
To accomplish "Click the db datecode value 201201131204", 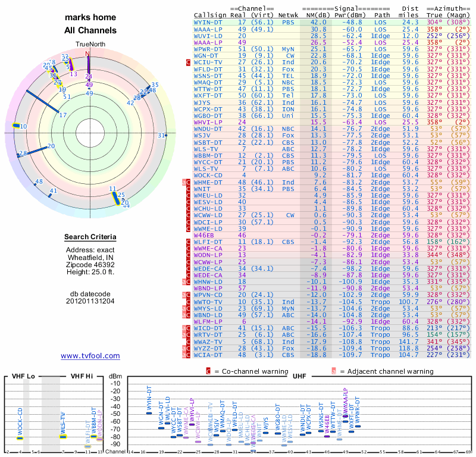I will 90,301.
